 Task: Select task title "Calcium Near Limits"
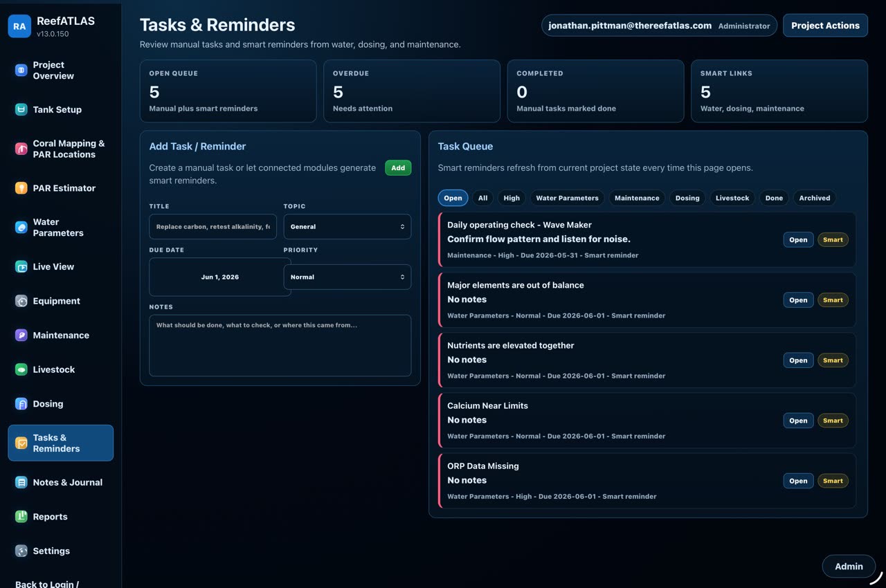(x=487, y=405)
